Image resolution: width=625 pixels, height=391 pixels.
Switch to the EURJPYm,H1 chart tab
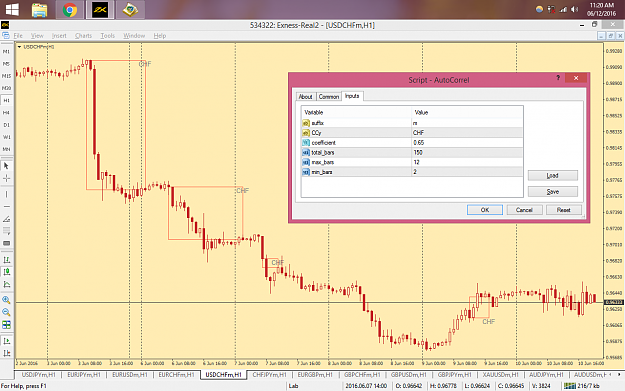click(x=84, y=375)
